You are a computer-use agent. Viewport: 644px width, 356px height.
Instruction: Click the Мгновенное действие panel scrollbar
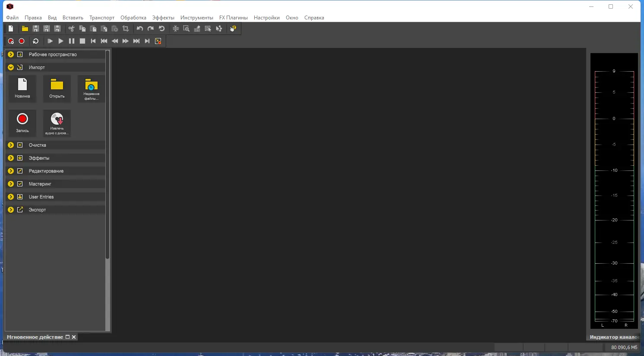click(107, 155)
